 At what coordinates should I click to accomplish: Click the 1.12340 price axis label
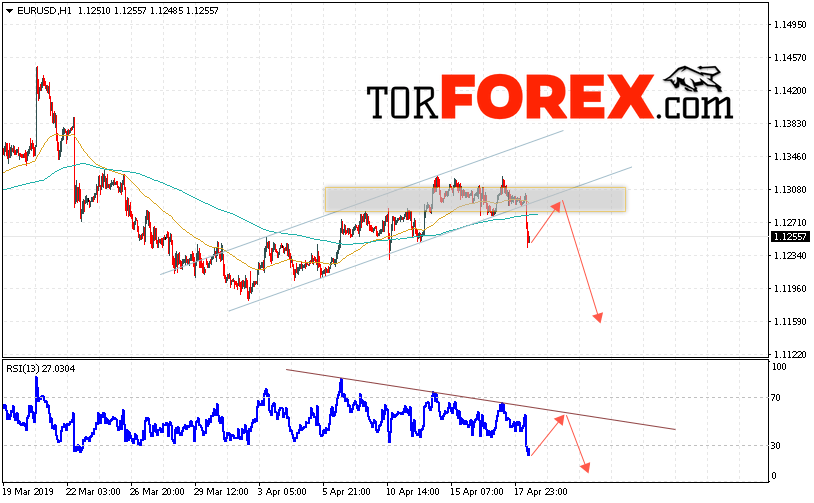coord(790,256)
